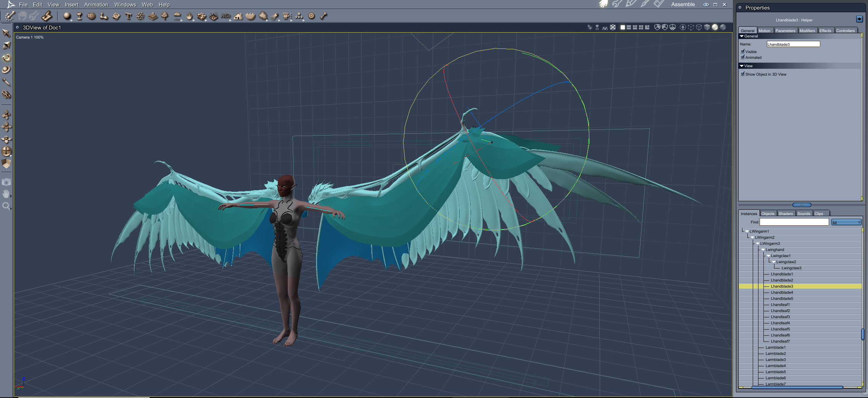This screenshot has width=868, height=398.
Task: Select Larmblade1 in the instance tree
Action: 775,348
